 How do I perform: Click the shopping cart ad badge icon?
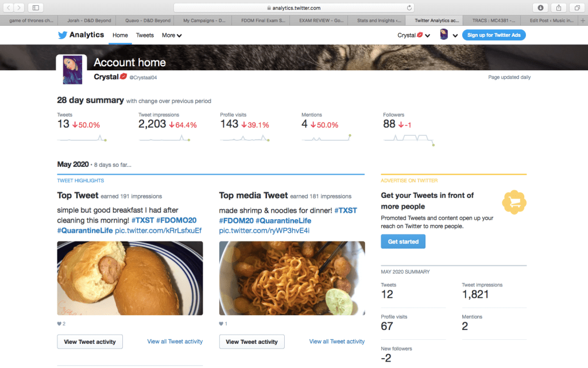514,202
